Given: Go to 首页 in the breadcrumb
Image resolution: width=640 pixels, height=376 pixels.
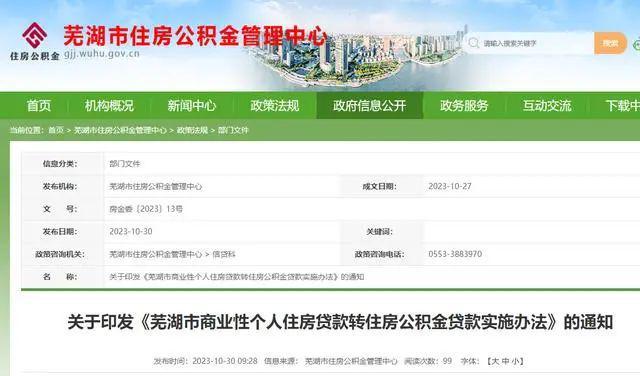Looking at the screenshot, I should tap(56, 130).
